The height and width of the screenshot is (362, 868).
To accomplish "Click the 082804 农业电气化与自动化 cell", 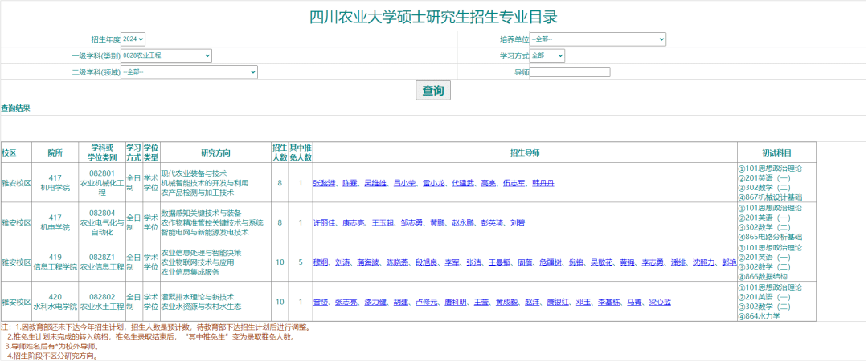I will pyautogui.click(x=102, y=222).
